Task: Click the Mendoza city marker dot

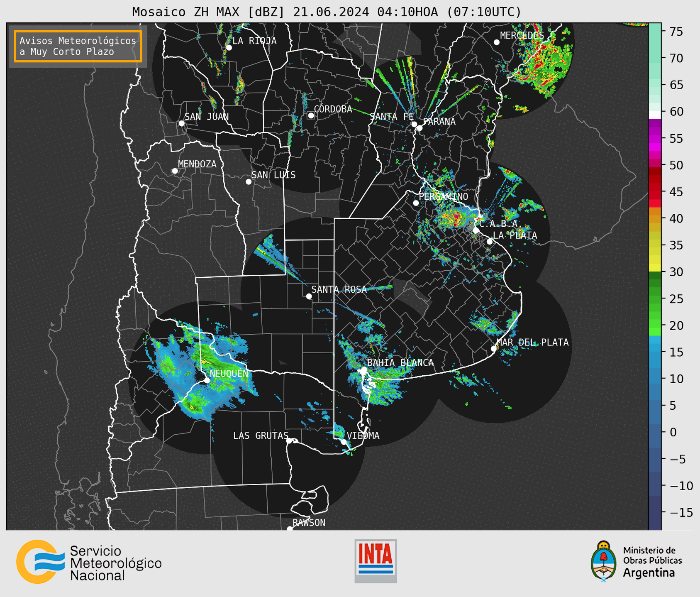Action: 175,171
